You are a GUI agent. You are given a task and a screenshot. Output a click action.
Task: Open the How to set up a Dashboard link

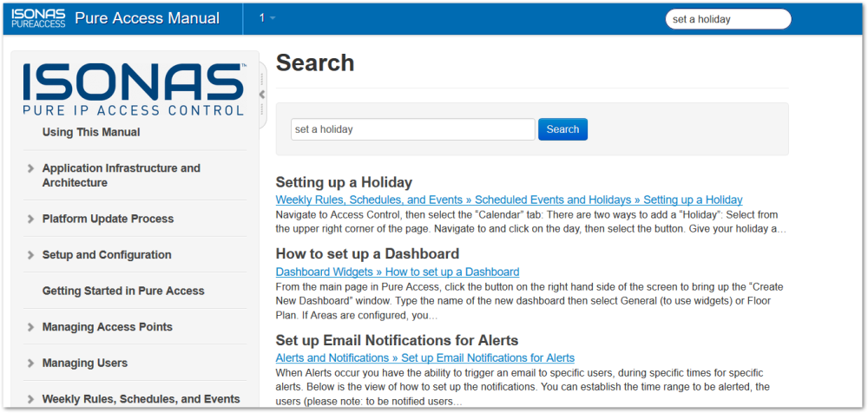398,272
